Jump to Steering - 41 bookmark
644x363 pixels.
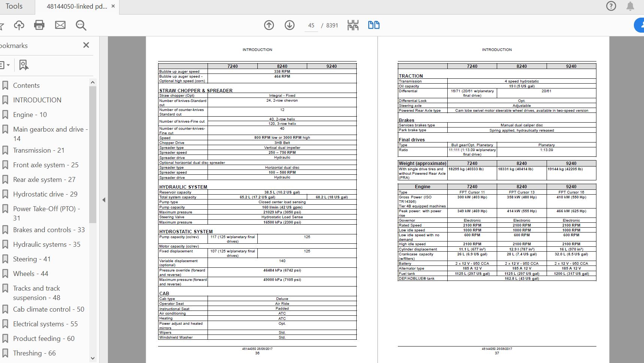pos(32,259)
